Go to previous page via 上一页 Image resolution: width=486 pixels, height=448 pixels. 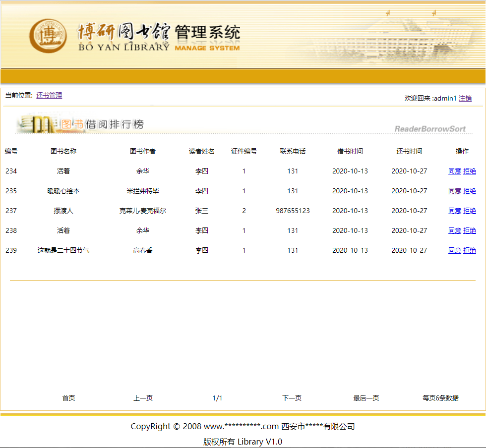click(x=143, y=398)
